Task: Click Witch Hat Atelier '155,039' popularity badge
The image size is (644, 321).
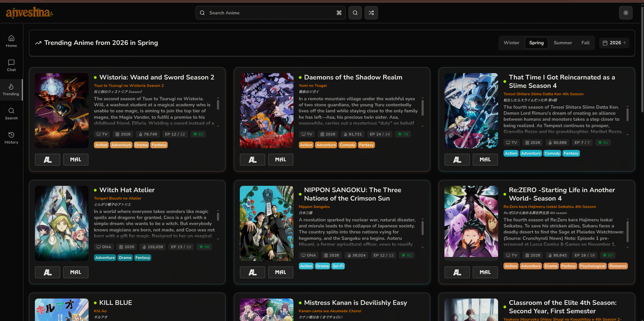Action: tap(153, 247)
